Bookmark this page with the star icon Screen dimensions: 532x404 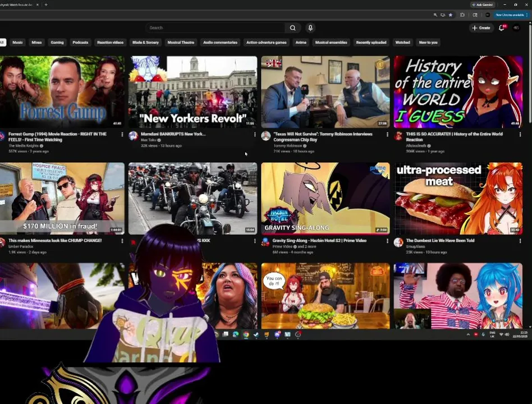click(451, 15)
